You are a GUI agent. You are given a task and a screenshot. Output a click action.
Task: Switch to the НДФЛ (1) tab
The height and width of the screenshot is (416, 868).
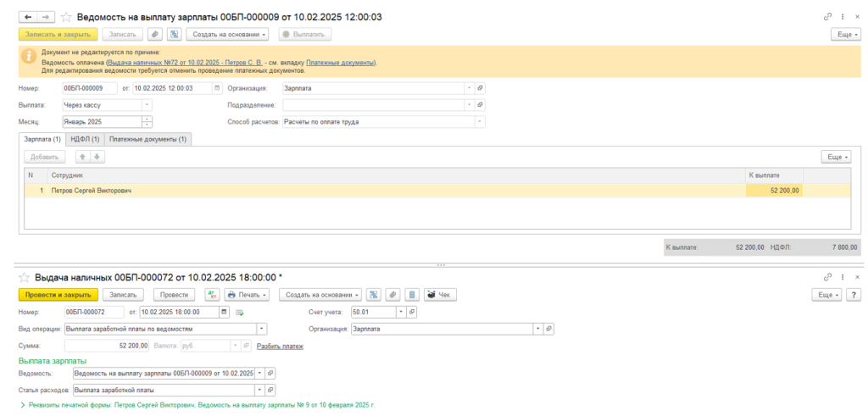click(86, 140)
